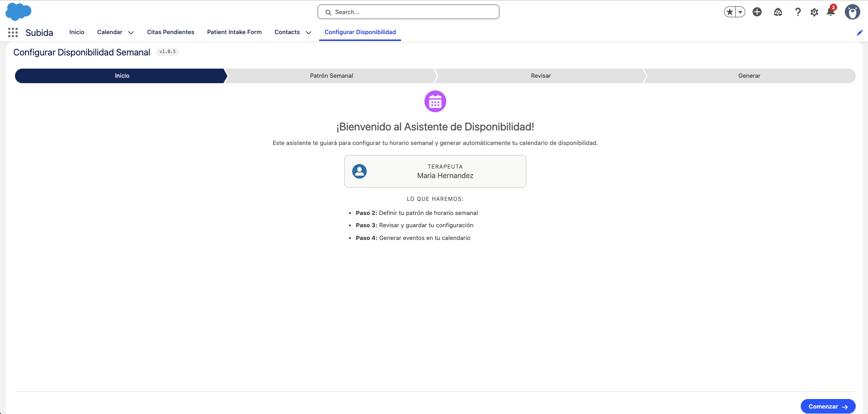This screenshot has width=868, height=414.
Task: Open the notifications bell
Action: (831, 12)
